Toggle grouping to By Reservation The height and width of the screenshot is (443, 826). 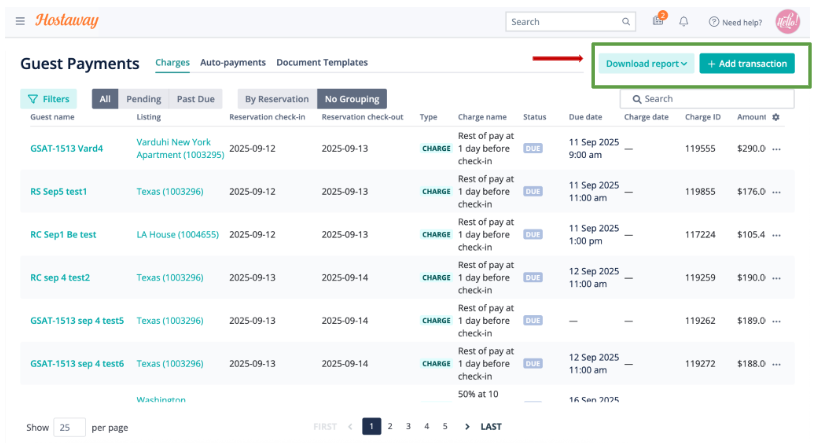[x=277, y=99]
